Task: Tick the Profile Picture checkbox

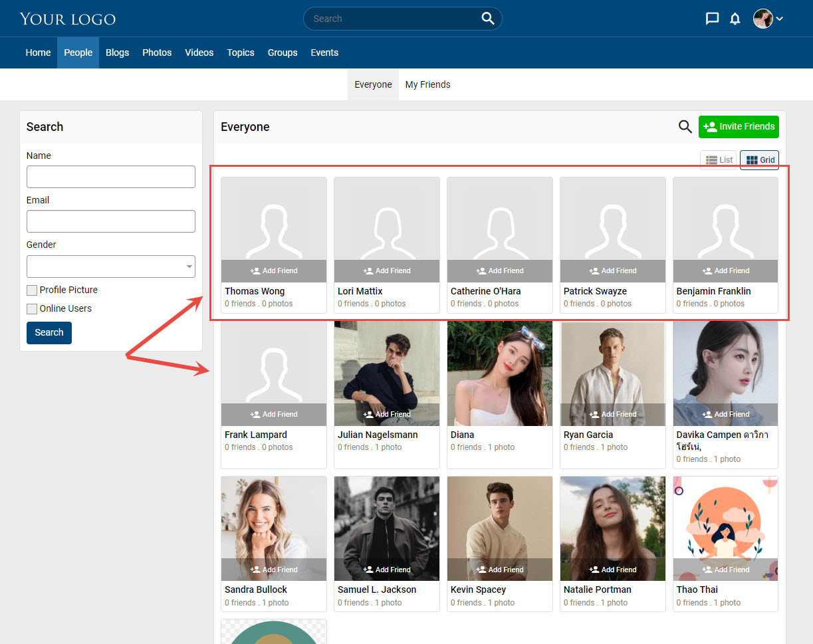Action: (x=32, y=290)
